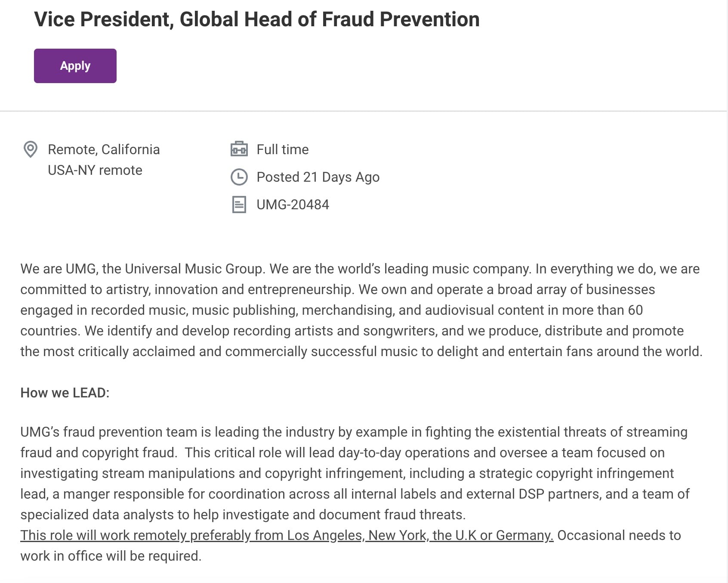The width and height of the screenshot is (728, 583).
Task: Click the underlined remote work location sentence
Action: coord(287,535)
